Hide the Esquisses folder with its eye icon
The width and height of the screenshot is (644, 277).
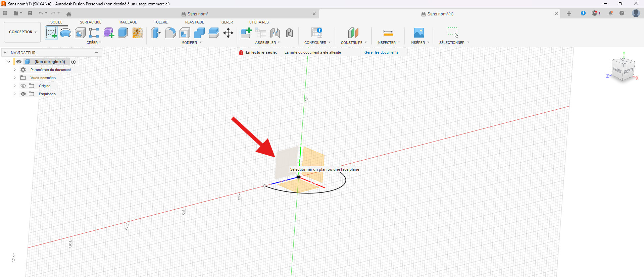(x=23, y=94)
